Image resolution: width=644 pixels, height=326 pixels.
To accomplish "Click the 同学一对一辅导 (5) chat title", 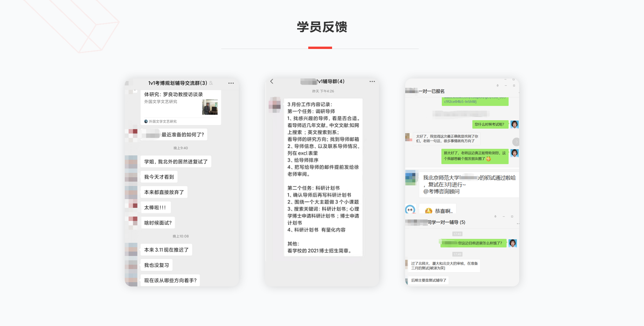I will [446, 222].
